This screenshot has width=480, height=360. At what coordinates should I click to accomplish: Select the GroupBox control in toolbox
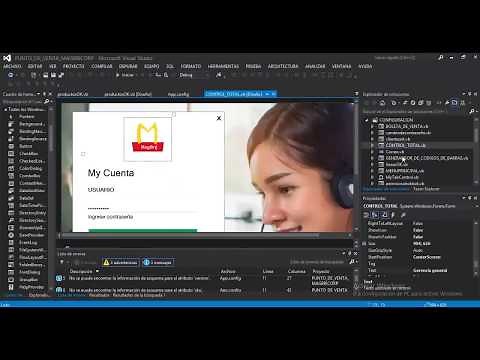(x=27, y=279)
